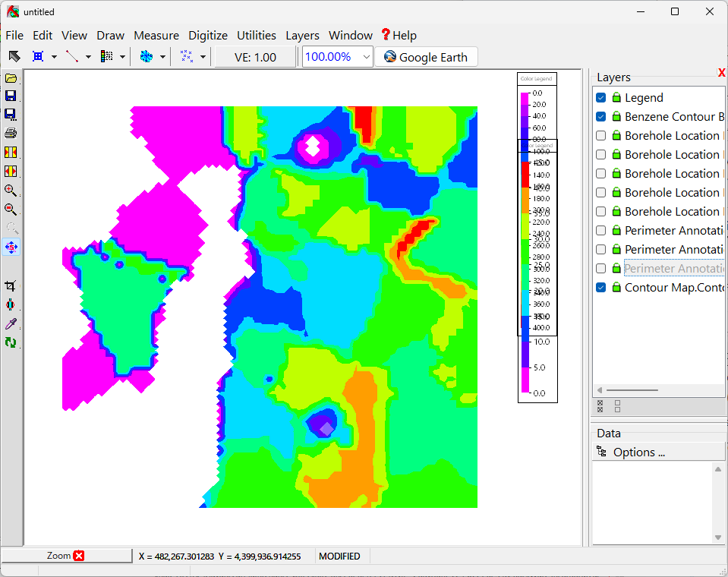Screen dimensions: 728x577
Task: Uncheck the Contour Map layer checkbox
Action: [x=601, y=288]
